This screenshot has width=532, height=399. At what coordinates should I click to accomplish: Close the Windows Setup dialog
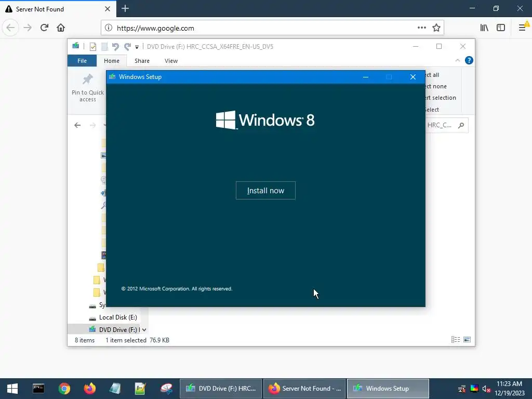(x=413, y=77)
